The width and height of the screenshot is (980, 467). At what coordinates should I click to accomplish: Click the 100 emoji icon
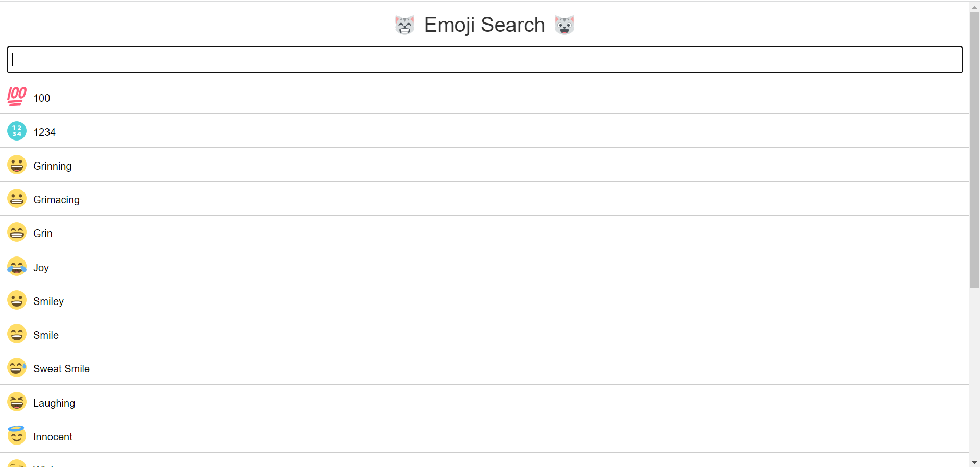16,97
